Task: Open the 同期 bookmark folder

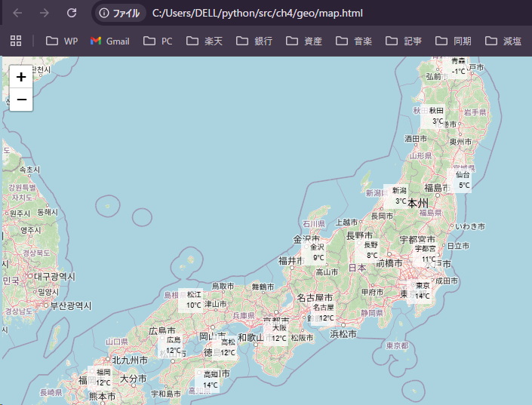Action: coord(454,41)
